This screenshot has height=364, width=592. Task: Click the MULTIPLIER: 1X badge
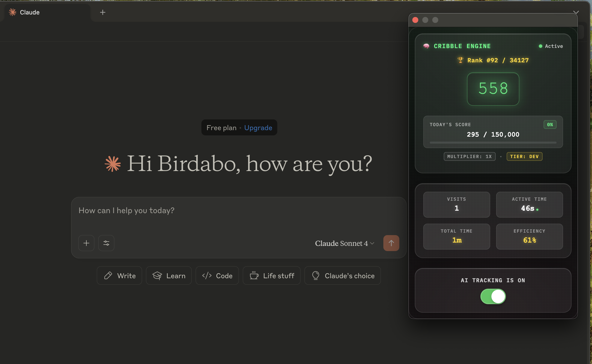click(469, 157)
